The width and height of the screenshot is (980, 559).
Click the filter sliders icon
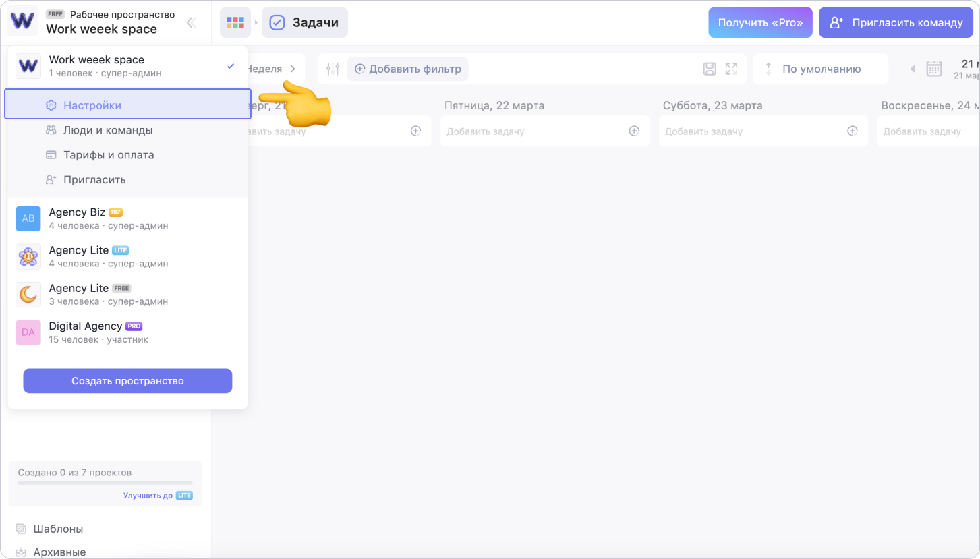tap(333, 69)
